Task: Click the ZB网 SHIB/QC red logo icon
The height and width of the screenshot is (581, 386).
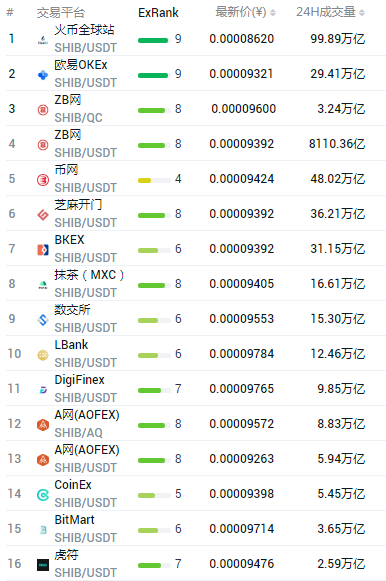Action: tap(43, 110)
